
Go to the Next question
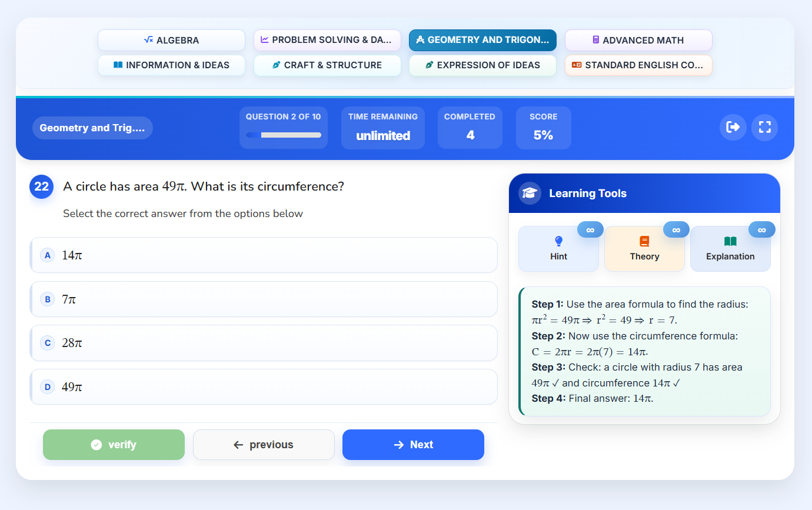pyautogui.click(x=413, y=444)
